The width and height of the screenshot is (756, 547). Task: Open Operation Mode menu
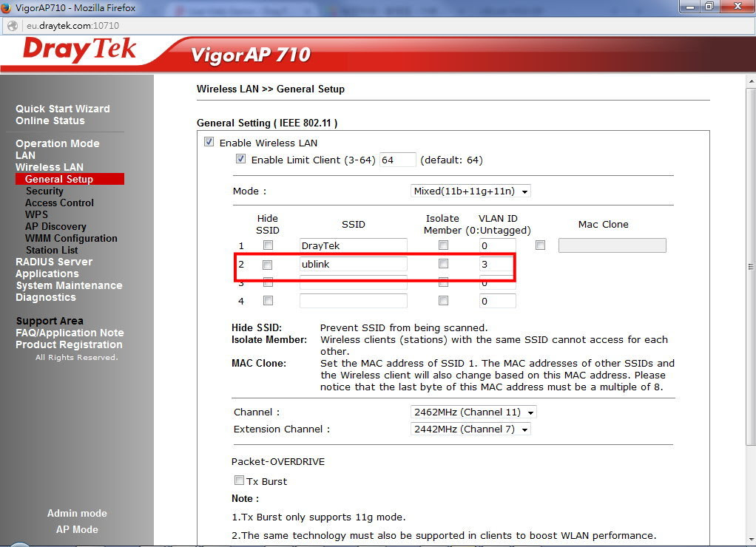tap(58, 143)
